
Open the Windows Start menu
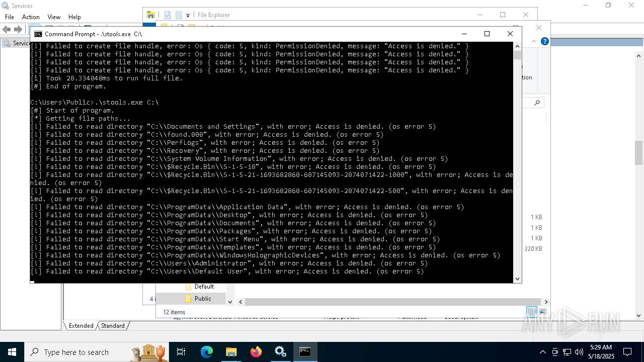coord(12,352)
